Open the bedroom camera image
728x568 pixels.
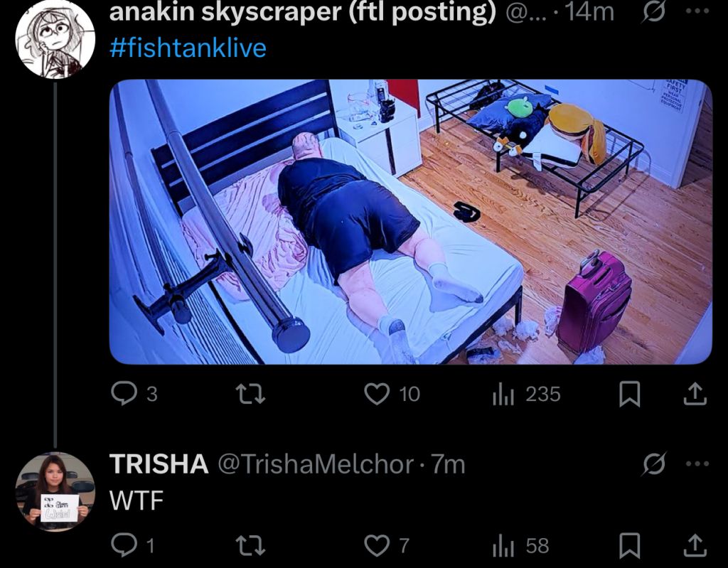click(410, 222)
